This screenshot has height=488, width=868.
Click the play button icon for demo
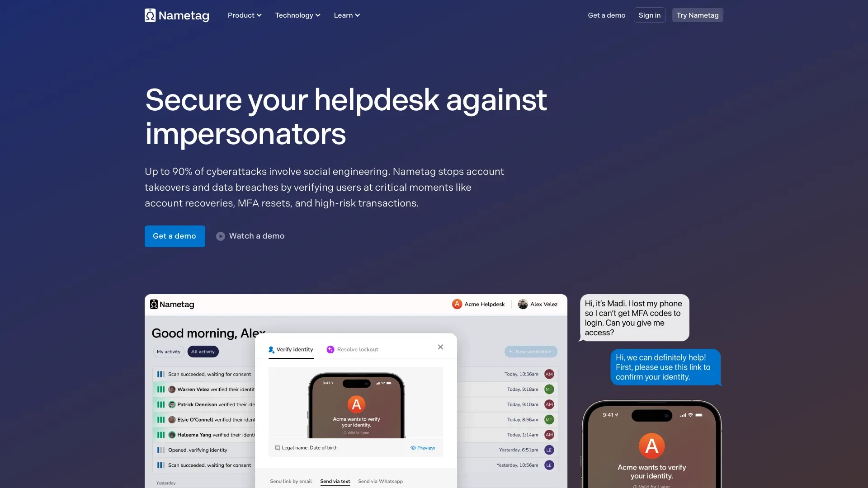click(220, 236)
